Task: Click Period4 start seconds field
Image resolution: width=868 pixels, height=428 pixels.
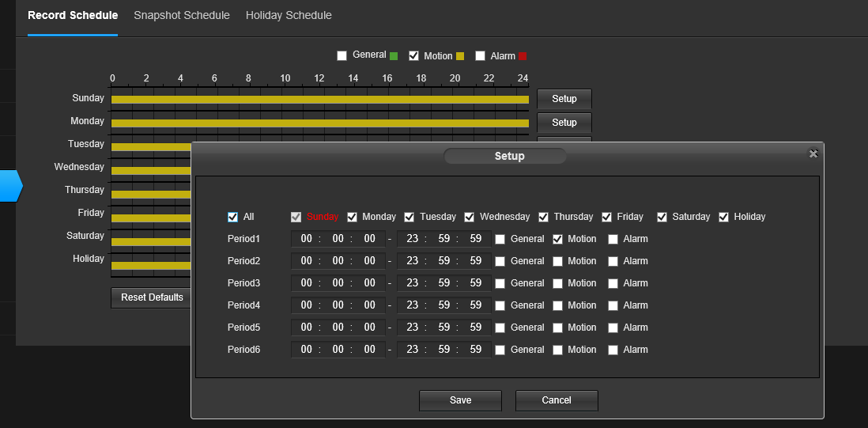Action: point(370,305)
